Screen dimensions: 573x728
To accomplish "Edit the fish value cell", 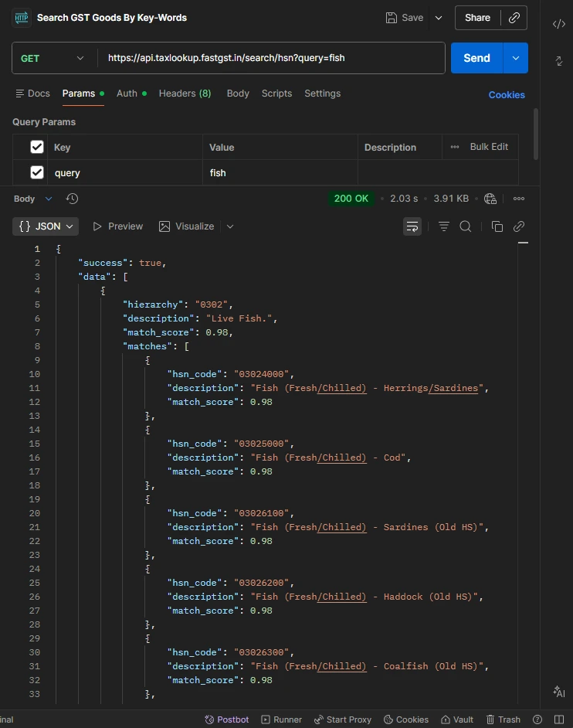I will [280, 172].
